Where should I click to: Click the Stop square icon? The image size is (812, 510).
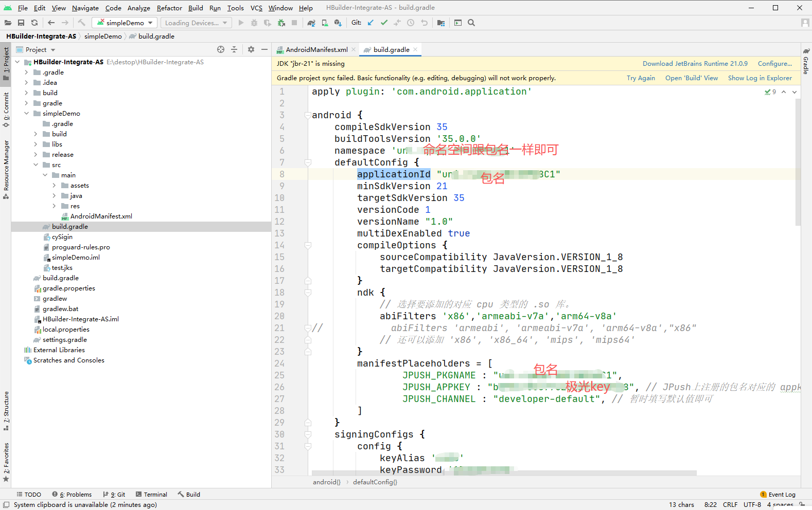click(x=294, y=23)
